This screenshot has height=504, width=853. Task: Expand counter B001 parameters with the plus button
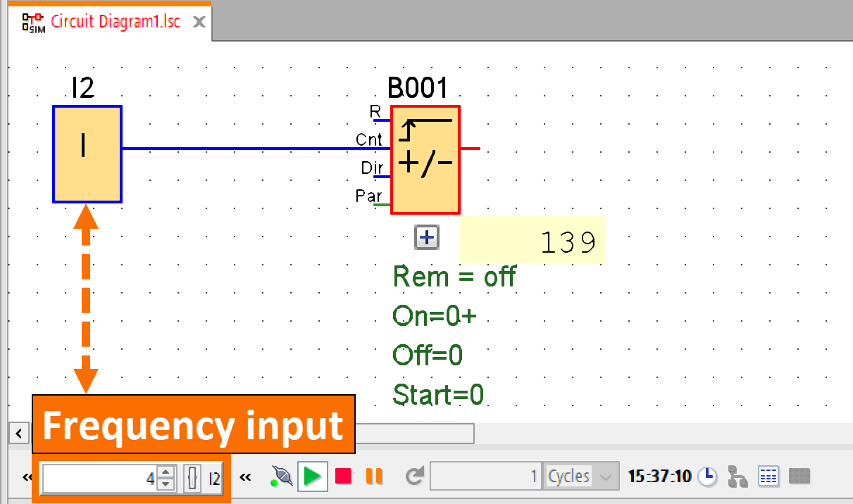click(x=425, y=238)
